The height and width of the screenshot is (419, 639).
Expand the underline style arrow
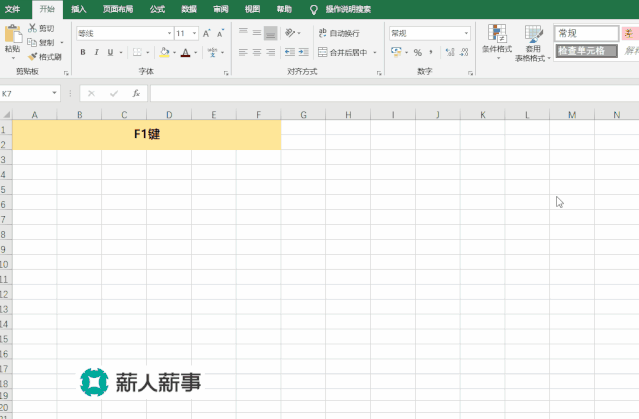[121, 52]
